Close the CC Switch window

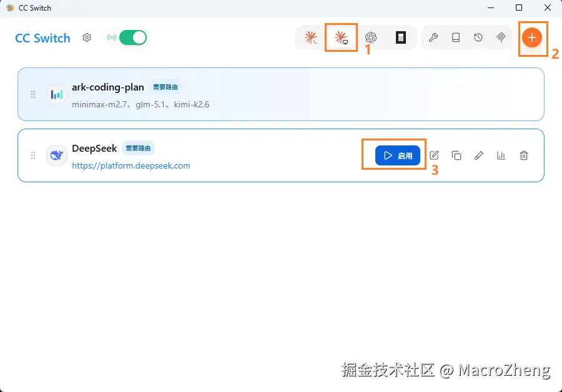[547, 7]
